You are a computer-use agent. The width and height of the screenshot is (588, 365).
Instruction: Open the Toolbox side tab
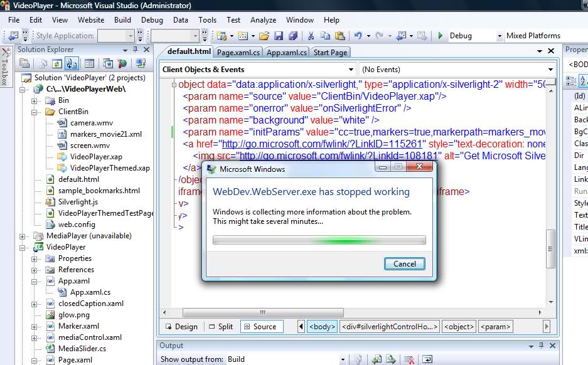[x=5, y=66]
